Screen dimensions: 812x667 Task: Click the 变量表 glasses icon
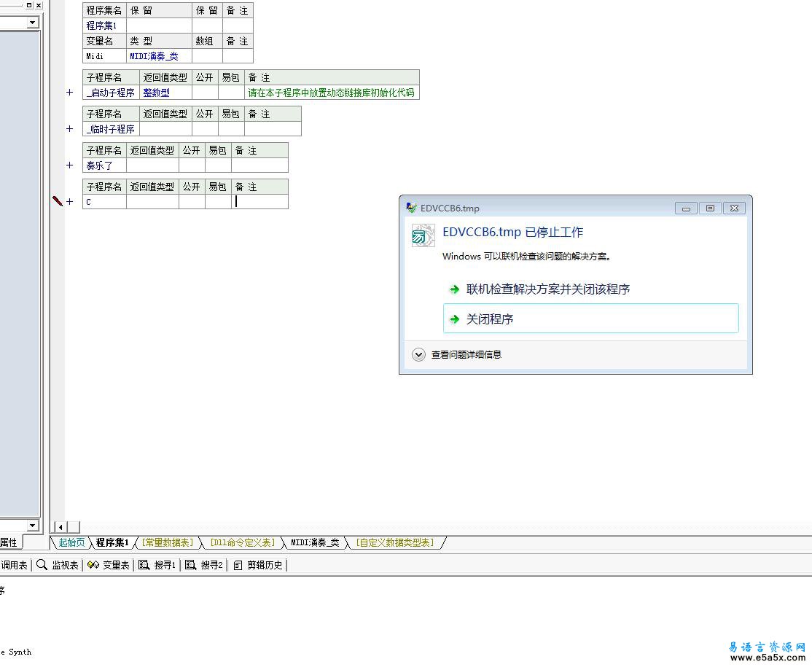(x=93, y=565)
